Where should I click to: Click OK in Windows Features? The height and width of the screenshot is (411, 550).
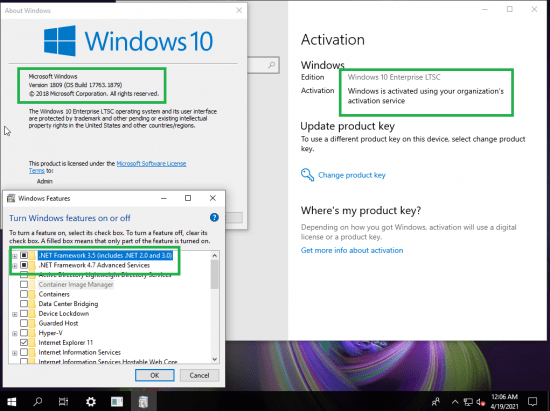point(155,375)
